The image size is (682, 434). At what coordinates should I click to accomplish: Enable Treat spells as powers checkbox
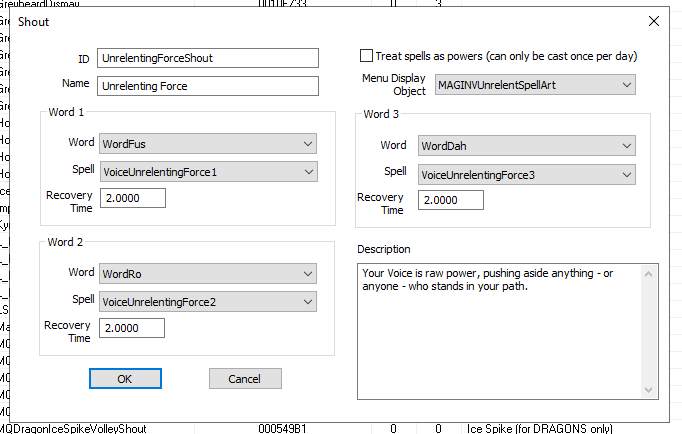(366, 56)
